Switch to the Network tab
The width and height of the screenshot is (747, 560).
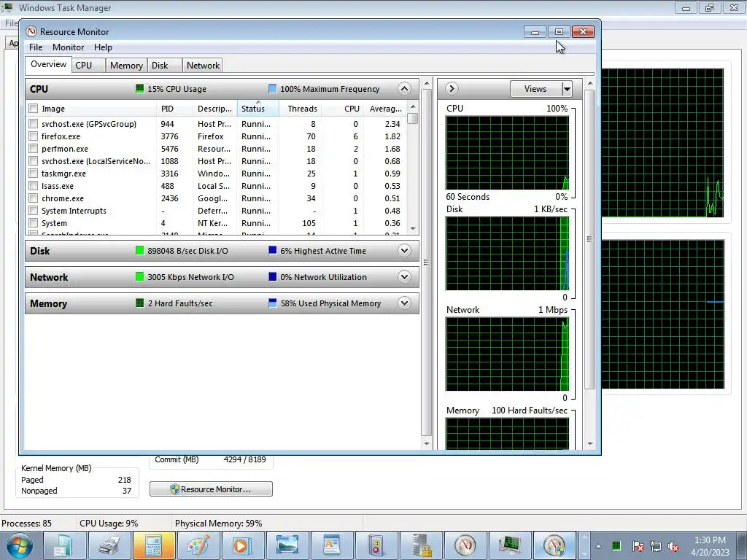[203, 65]
